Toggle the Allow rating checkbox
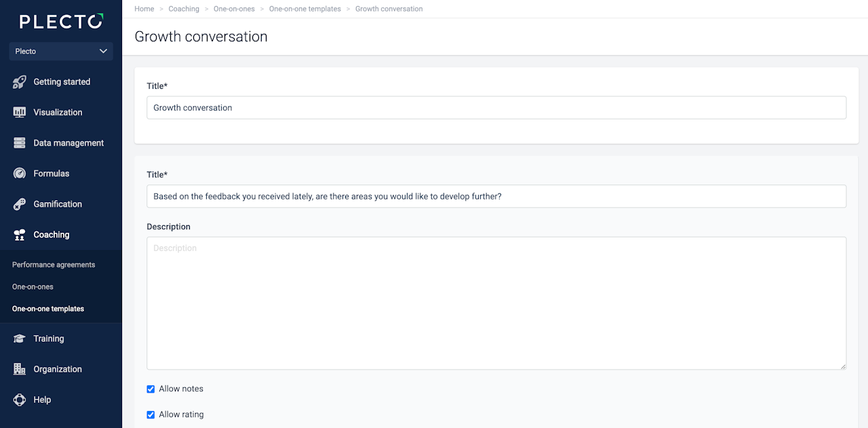The width and height of the screenshot is (868, 428). [x=151, y=414]
